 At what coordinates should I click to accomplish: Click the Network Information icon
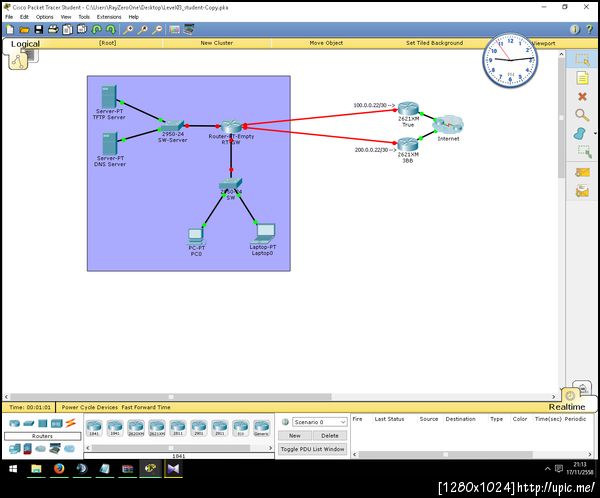coord(575,29)
